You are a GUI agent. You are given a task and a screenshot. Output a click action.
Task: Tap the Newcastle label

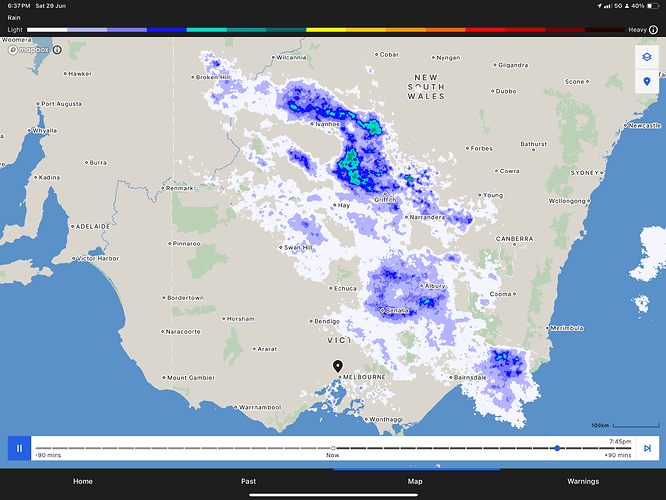click(x=645, y=126)
